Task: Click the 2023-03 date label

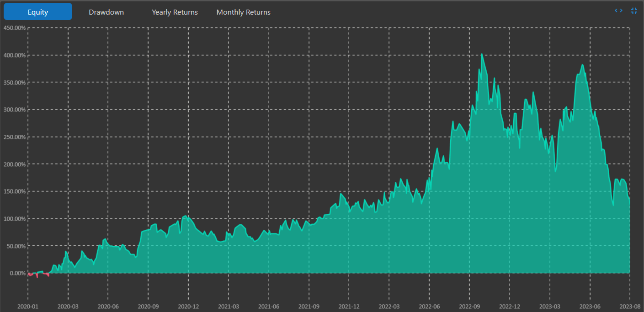Action: point(550,306)
